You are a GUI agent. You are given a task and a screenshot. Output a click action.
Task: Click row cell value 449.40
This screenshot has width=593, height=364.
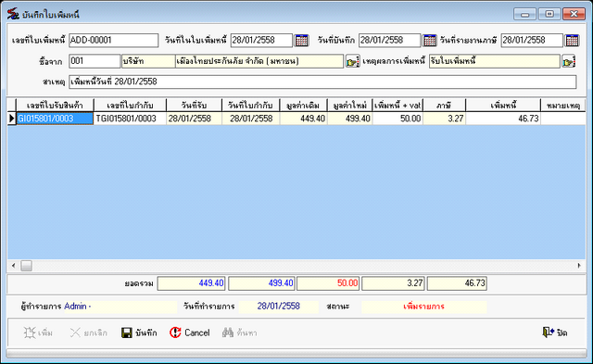(303, 119)
